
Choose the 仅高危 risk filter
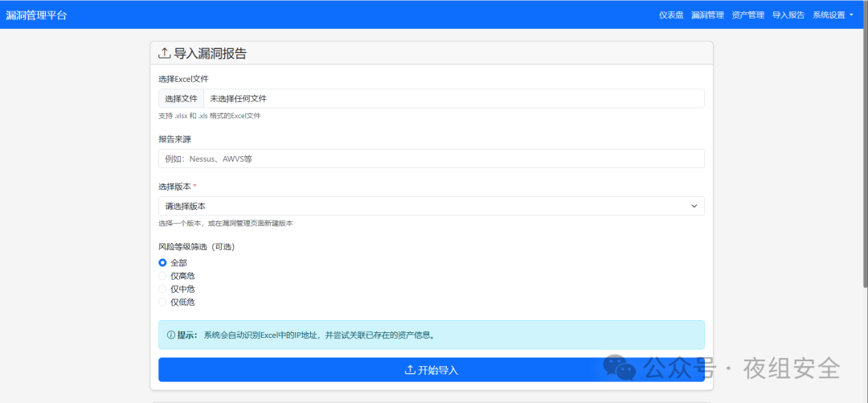[x=162, y=275]
